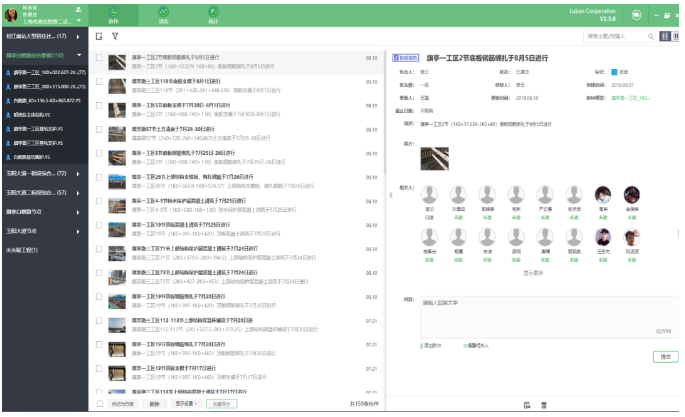The width and height of the screenshot is (685, 417).
Task: Click the avatar marked 已读
Action: (429, 195)
